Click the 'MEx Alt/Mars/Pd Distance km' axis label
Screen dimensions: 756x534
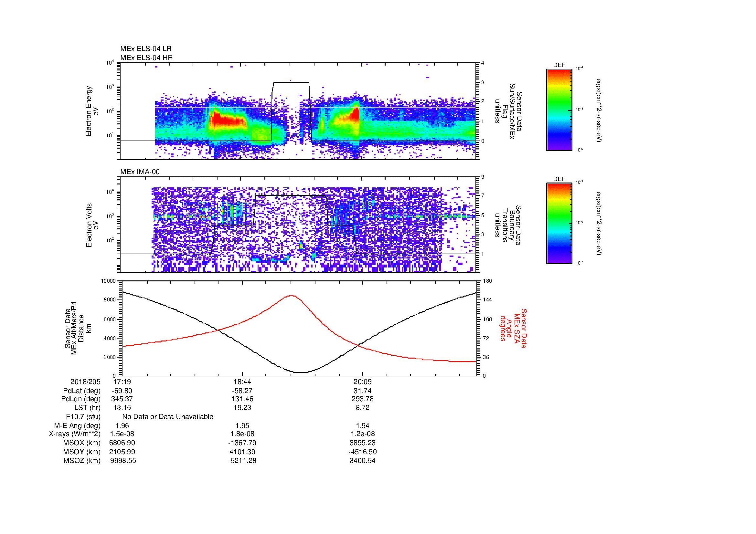point(77,328)
